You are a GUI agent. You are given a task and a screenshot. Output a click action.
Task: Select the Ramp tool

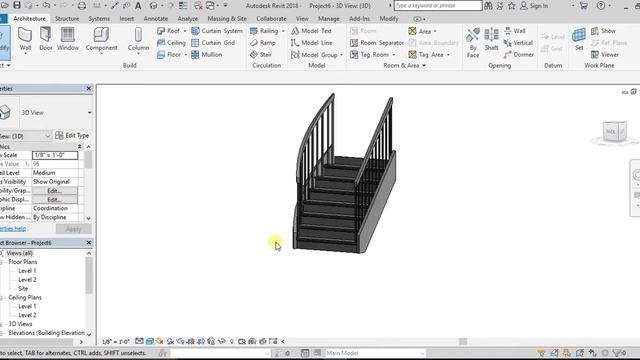(263, 42)
